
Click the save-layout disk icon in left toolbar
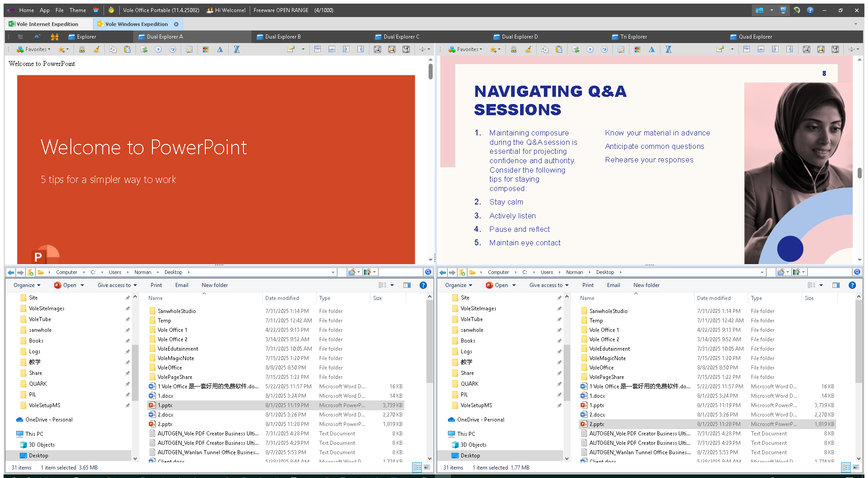406,49
